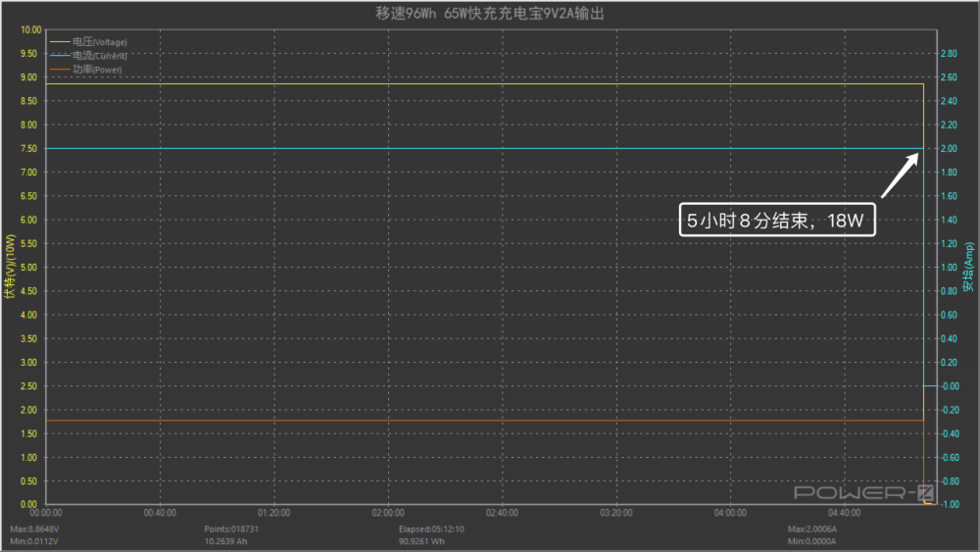
Task: Select the annotation box 5小时8分结束,18W
Action: click(777, 220)
